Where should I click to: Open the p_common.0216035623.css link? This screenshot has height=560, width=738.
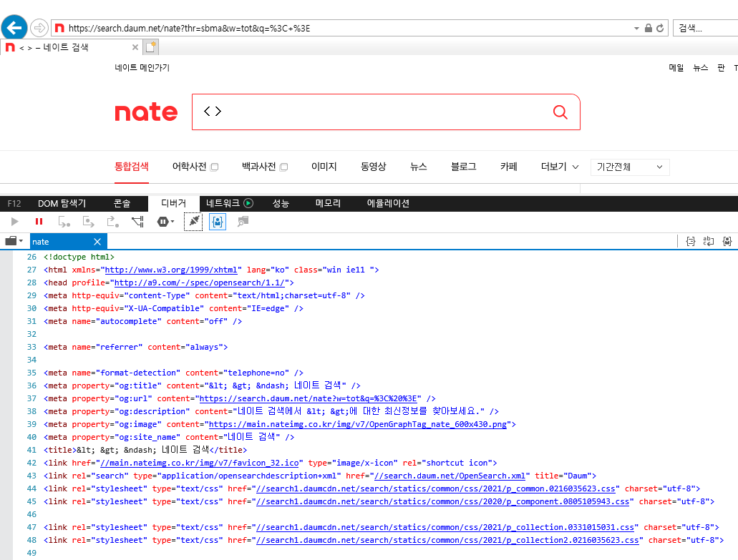[x=435, y=488]
